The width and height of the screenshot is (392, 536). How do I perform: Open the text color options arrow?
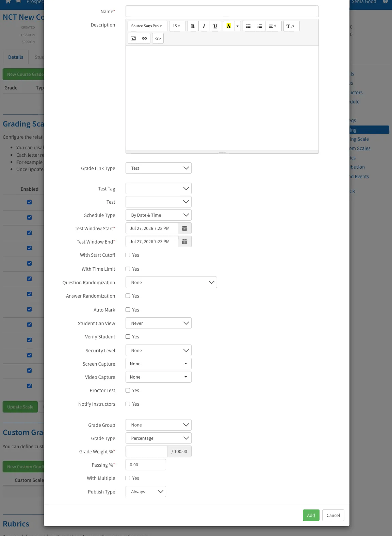coord(238,26)
